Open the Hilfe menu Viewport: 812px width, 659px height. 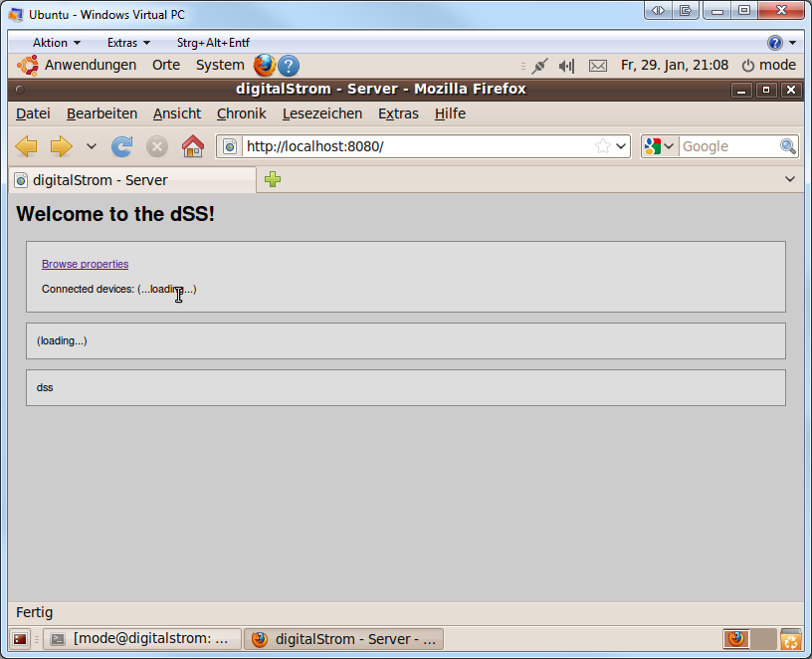click(450, 113)
